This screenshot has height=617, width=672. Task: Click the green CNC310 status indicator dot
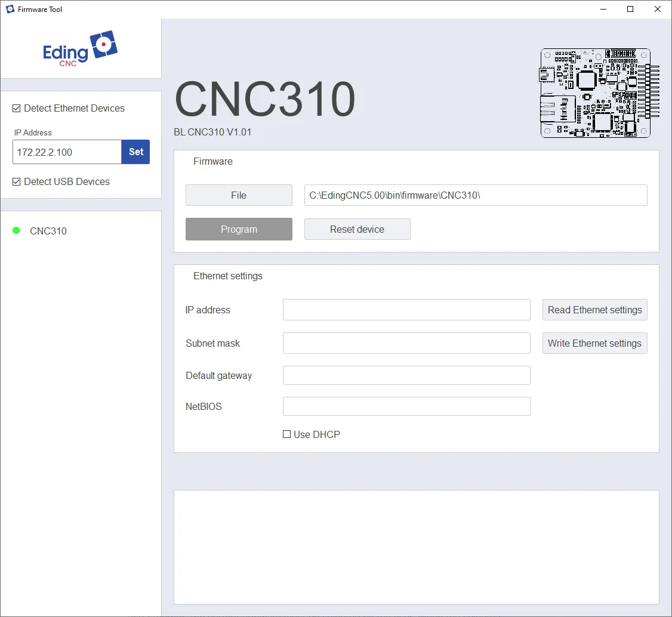pyautogui.click(x=16, y=230)
